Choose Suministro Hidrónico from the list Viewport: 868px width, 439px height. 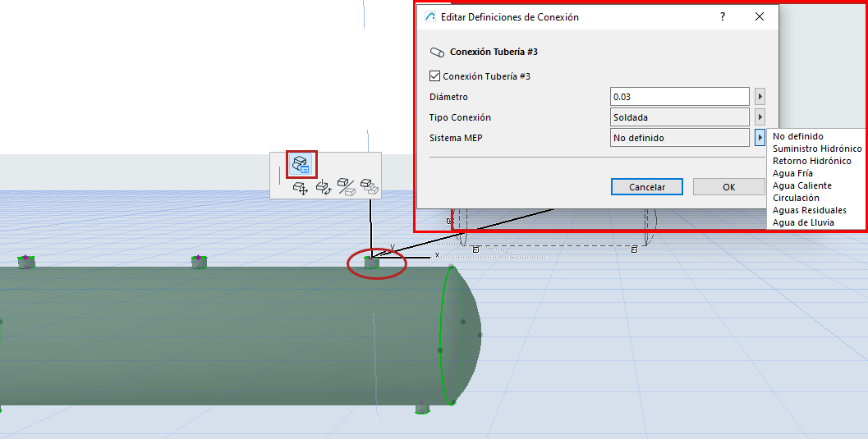pyautogui.click(x=817, y=149)
